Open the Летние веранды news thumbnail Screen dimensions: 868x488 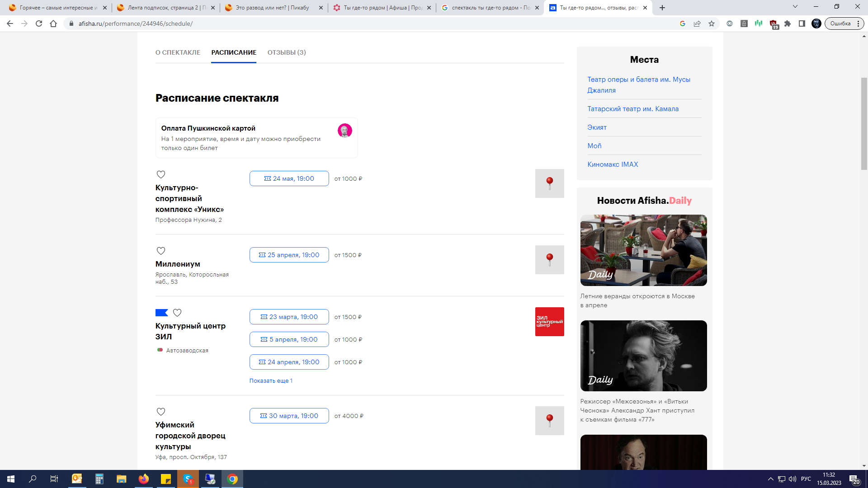(x=643, y=250)
